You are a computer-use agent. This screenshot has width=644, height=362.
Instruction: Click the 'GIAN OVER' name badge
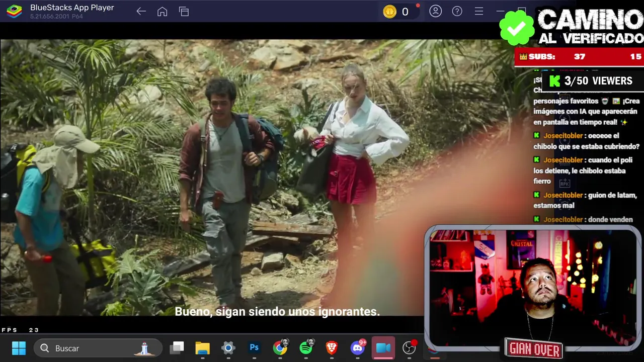click(534, 349)
